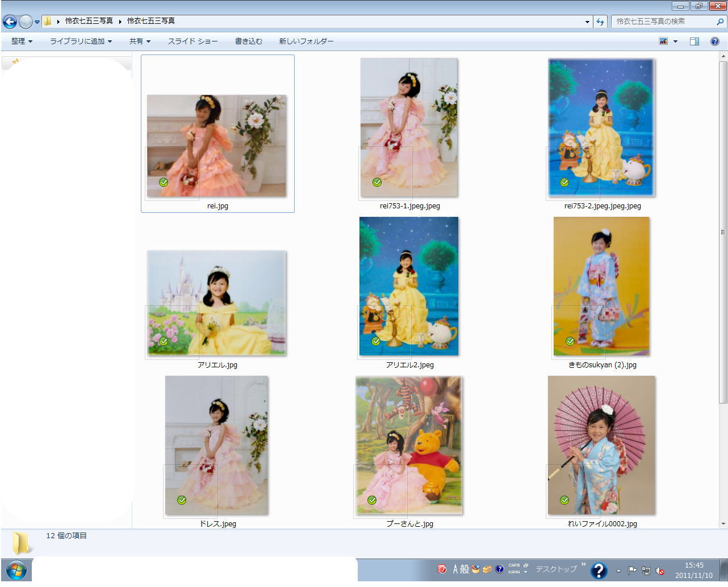This screenshot has width=728, height=587.
Task: Click the scrollbar down arrow
Action: tap(723, 523)
